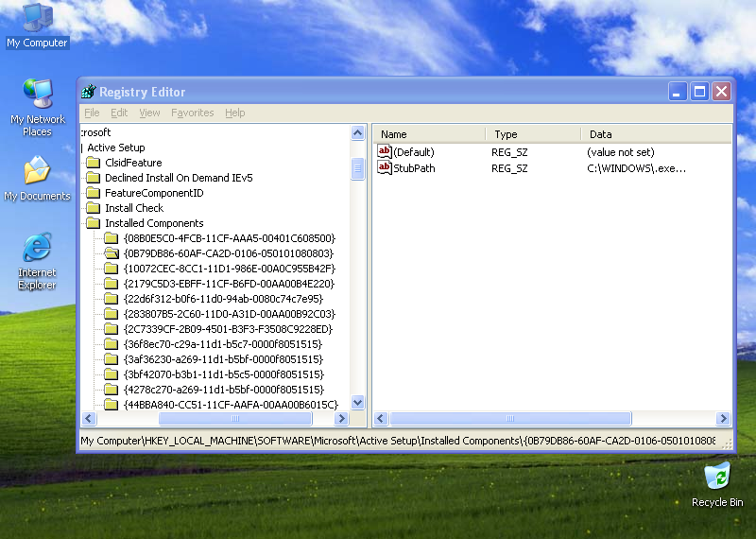756x539 pixels.
Task: Click the tree pane scroll left arrow
Action: [89, 418]
